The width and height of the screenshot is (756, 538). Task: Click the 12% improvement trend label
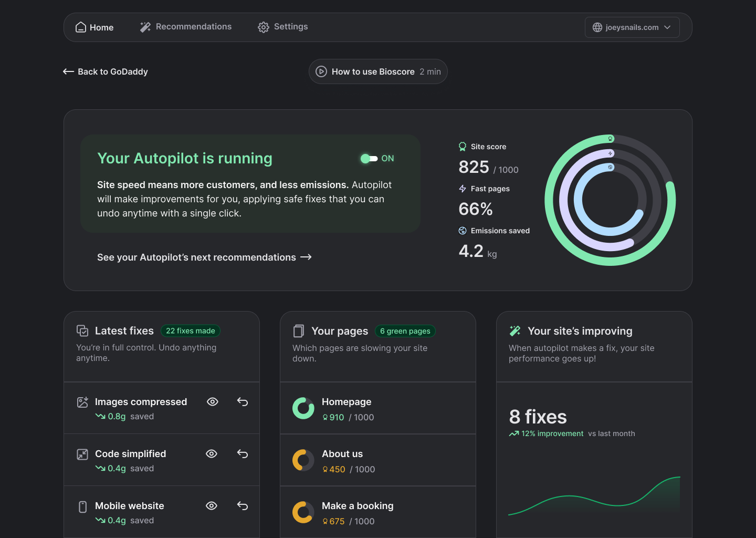point(546,433)
